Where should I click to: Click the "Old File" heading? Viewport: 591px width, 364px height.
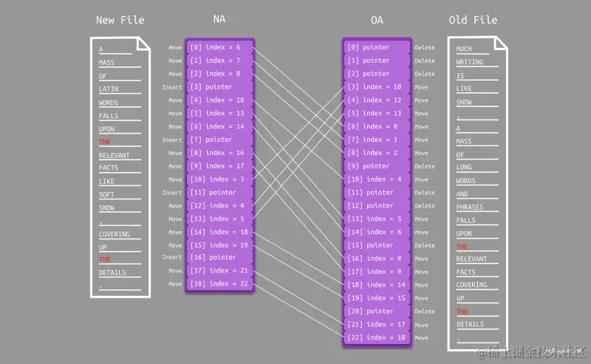click(x=473, y=20)
